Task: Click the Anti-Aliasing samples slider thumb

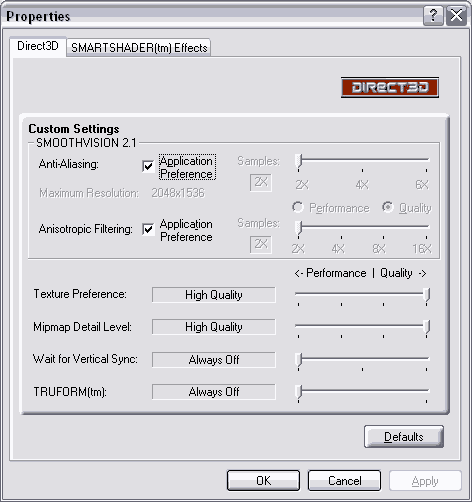Action: pos(299,161)
